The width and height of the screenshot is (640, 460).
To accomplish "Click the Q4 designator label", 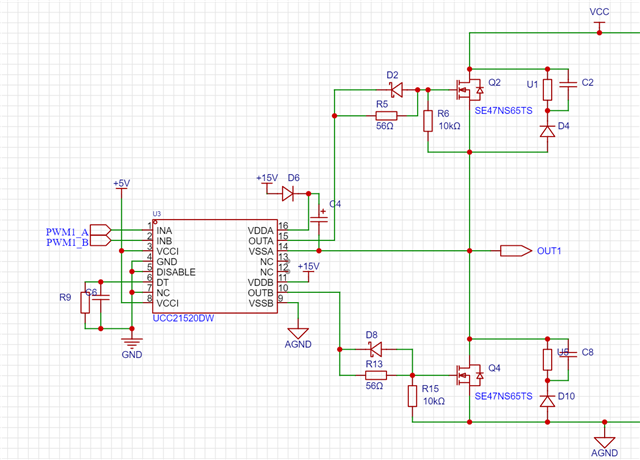I will 494,368.
